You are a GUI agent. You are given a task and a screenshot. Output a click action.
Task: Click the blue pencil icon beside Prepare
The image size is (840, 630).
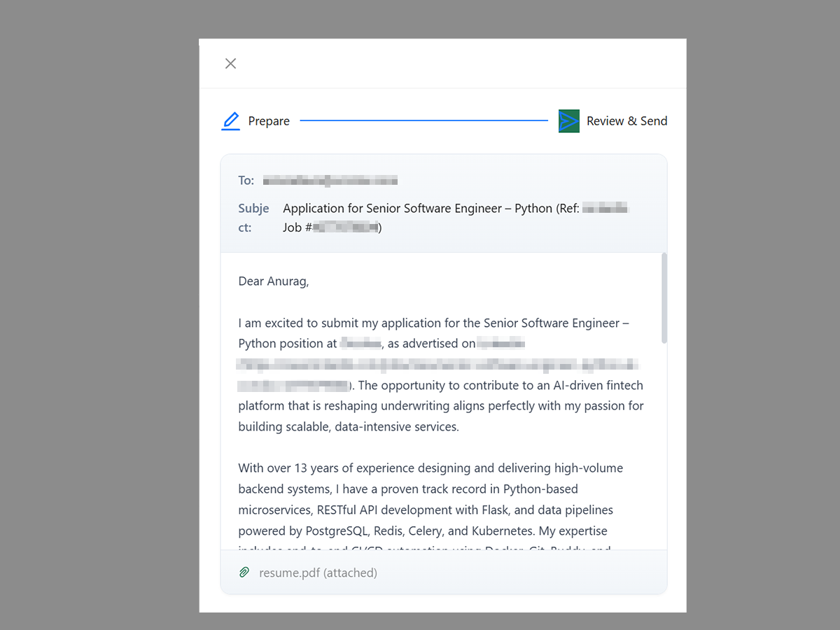tap(230, 120)
